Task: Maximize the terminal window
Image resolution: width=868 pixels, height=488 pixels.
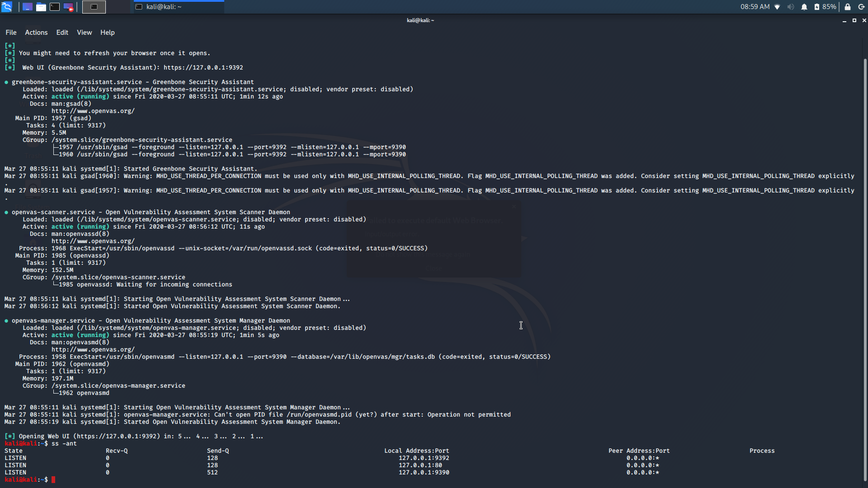Action: [x=854, y=20]
